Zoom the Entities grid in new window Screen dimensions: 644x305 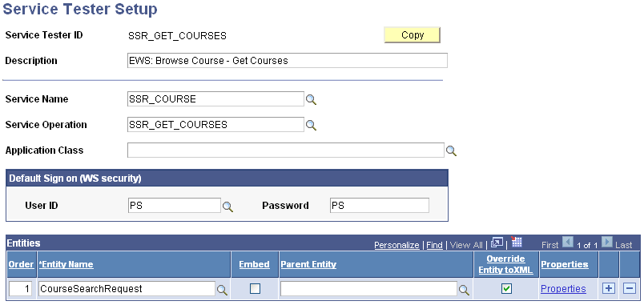pos(497,243)
